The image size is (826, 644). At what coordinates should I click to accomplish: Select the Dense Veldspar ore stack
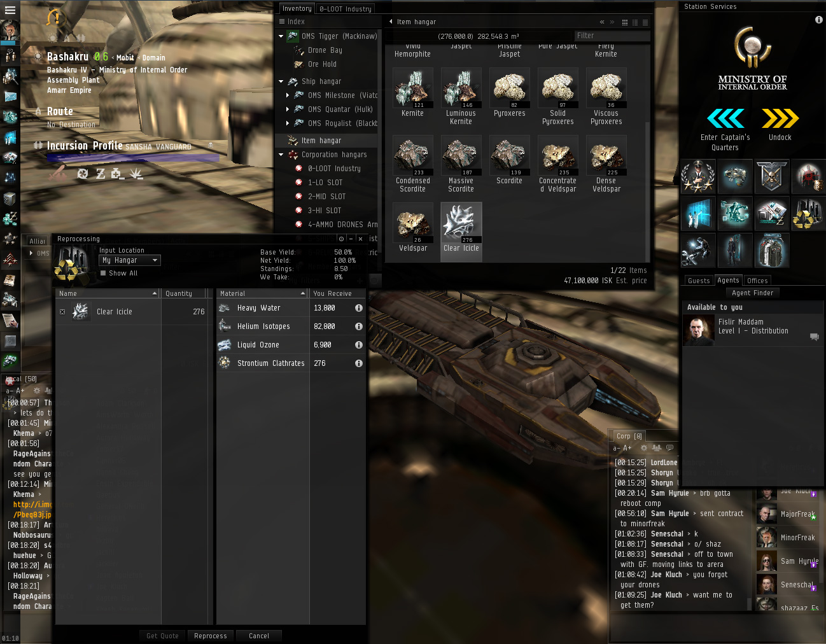click(606, 164)
